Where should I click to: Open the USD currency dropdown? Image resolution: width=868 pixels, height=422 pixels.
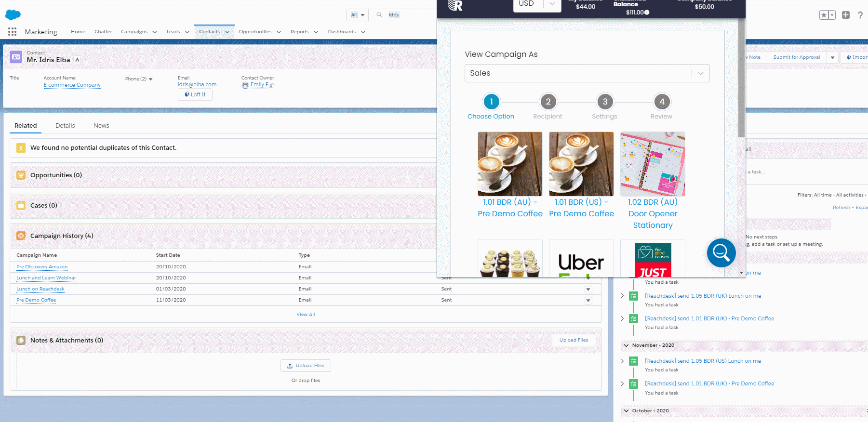537,4
